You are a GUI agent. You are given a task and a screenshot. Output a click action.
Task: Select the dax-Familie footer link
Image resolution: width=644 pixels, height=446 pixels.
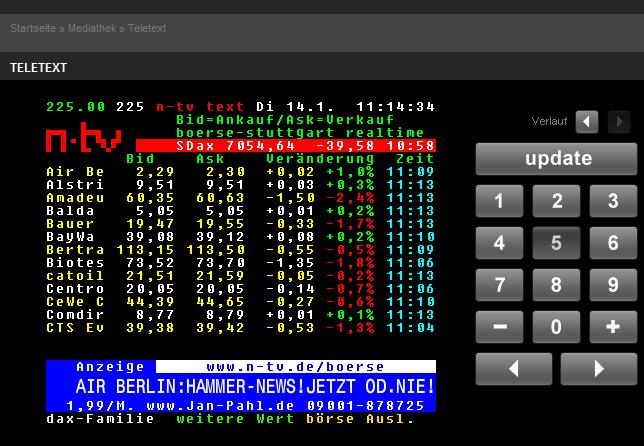tap(100, 419)
